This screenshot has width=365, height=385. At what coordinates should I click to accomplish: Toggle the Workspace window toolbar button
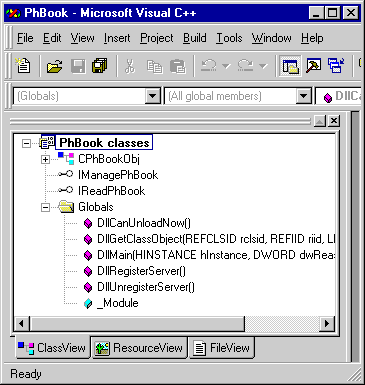tap(290, 66)
